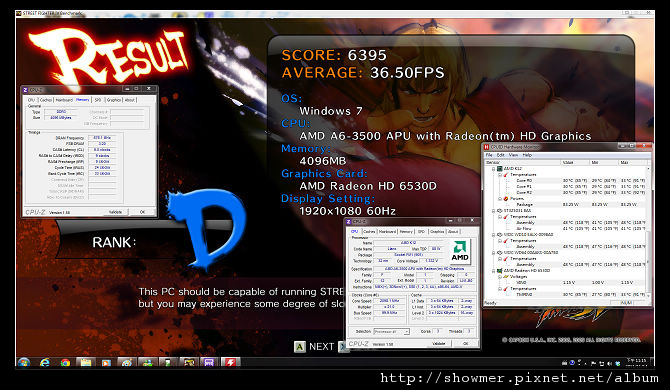Click the Action Center flag tray icon
Viewport: 670px width, 390px height.
pos(594,364)
